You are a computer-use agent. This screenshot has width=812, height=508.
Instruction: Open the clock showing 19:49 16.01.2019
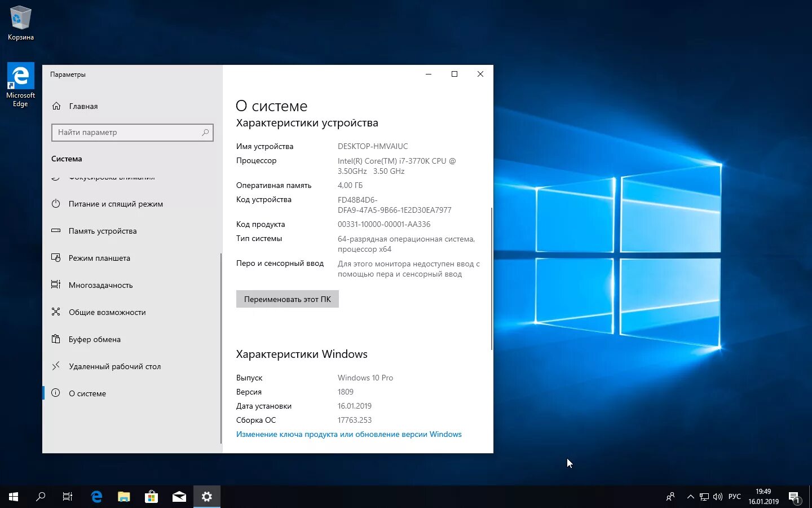764,497
